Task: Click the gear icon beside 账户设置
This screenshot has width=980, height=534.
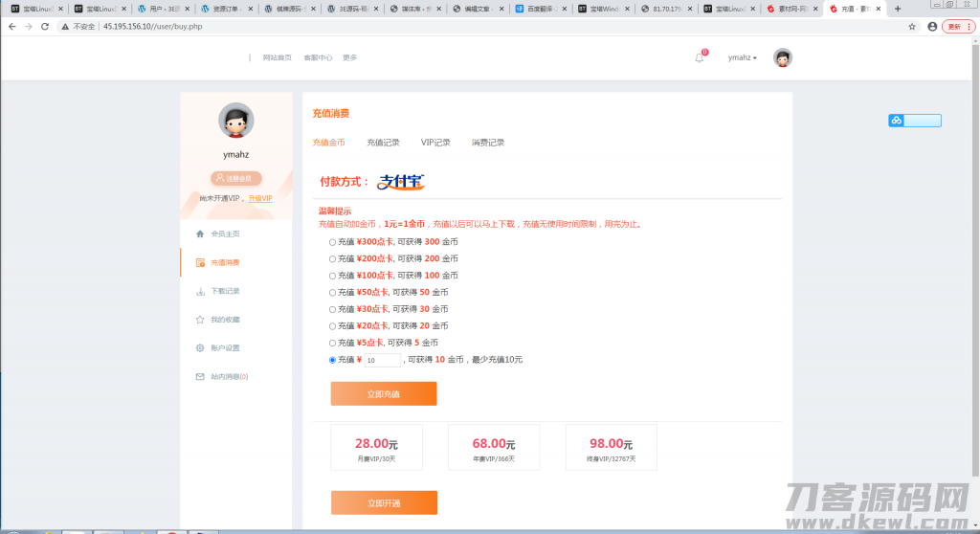Action: point(200,348)
